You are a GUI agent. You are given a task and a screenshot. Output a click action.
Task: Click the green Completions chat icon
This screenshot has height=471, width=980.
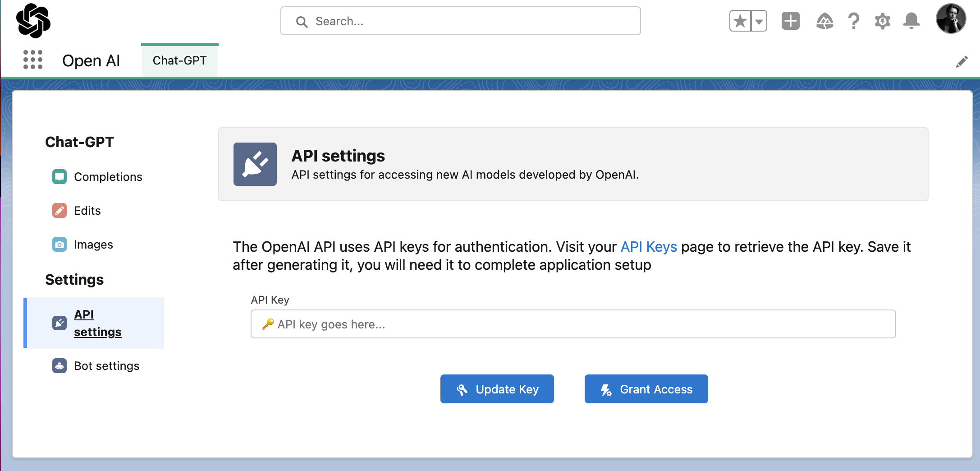click(60, 177)
